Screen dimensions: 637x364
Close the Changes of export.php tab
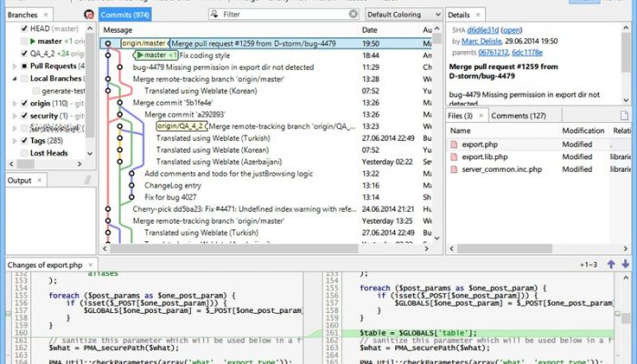pyautogui.click(x=91, y=265)
